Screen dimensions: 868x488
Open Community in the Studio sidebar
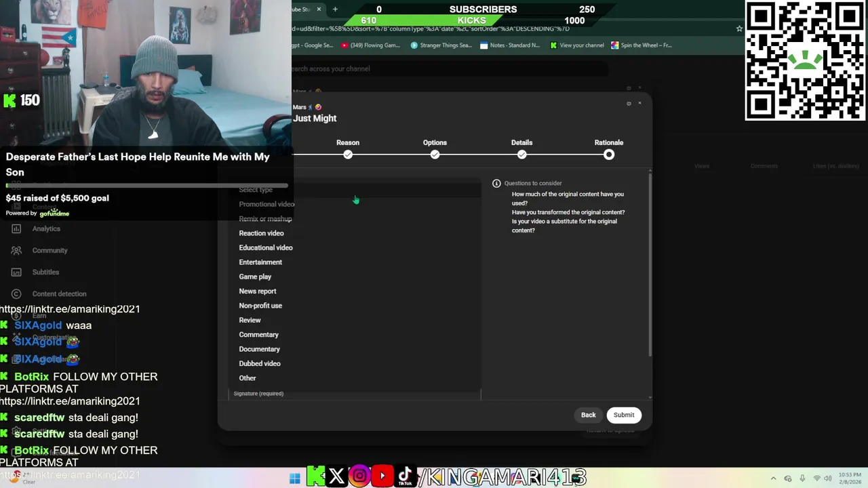point(50,250)
